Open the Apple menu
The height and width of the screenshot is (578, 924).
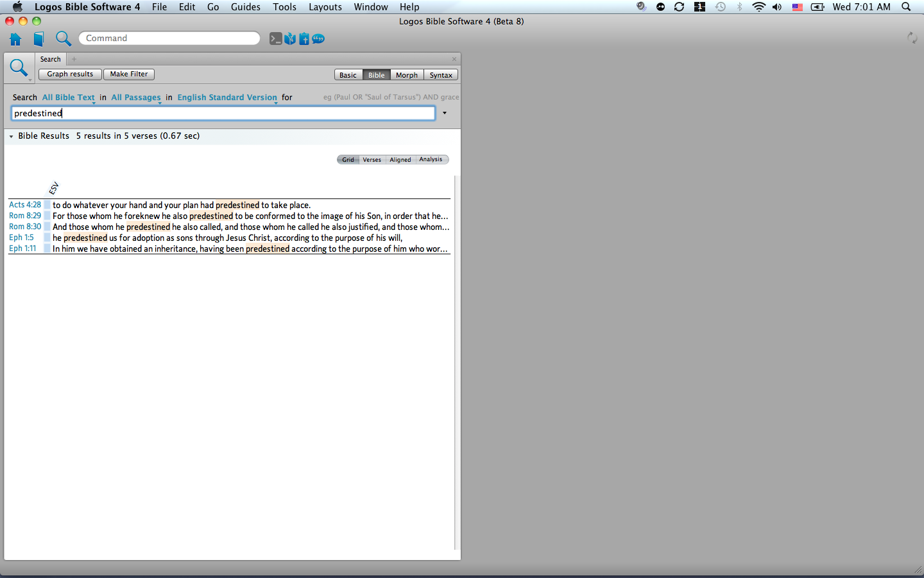coord(17,7)
